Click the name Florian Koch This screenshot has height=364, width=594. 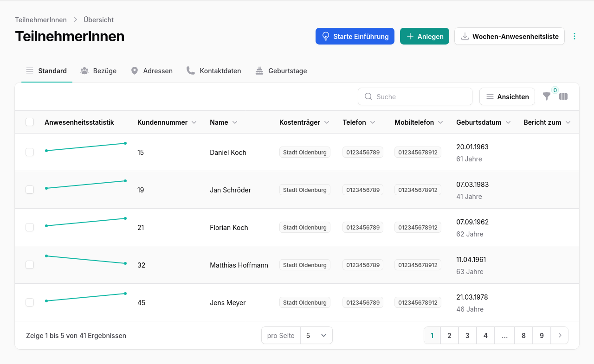click(229, 227)
